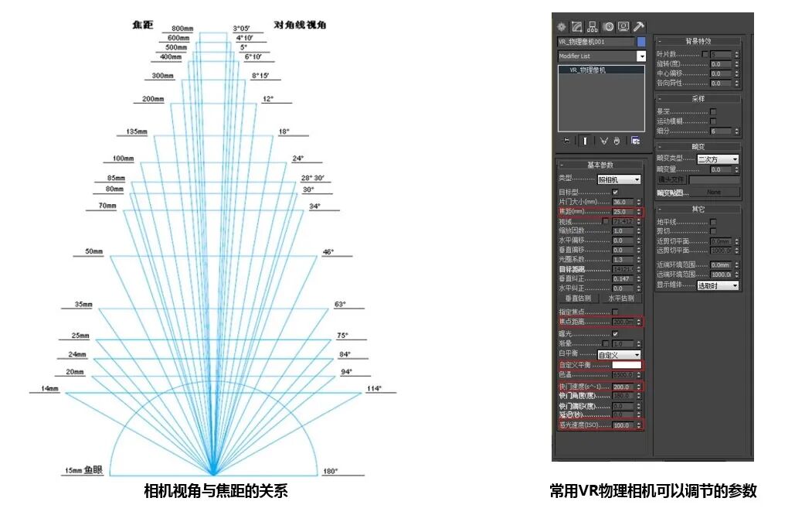Click the 片门大小(mm) value field
Image resolution: width=812 pixels, height=515 pixels.
(x=623, y=202)
